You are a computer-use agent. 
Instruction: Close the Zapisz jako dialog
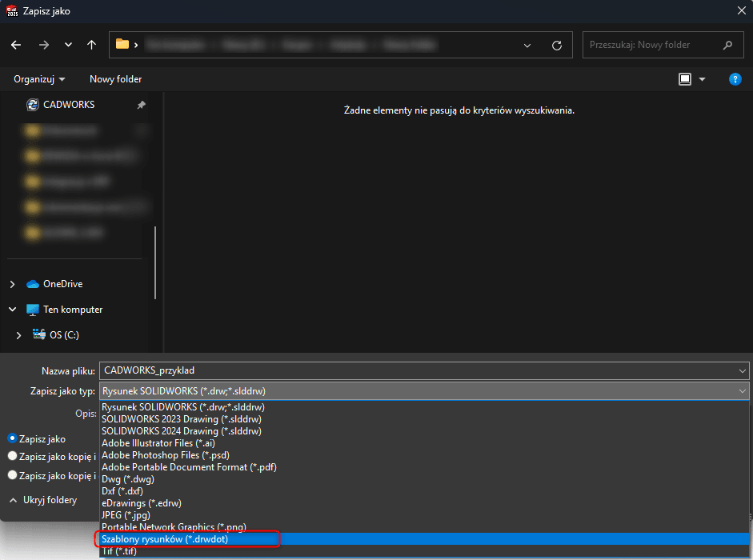(742, 10)
